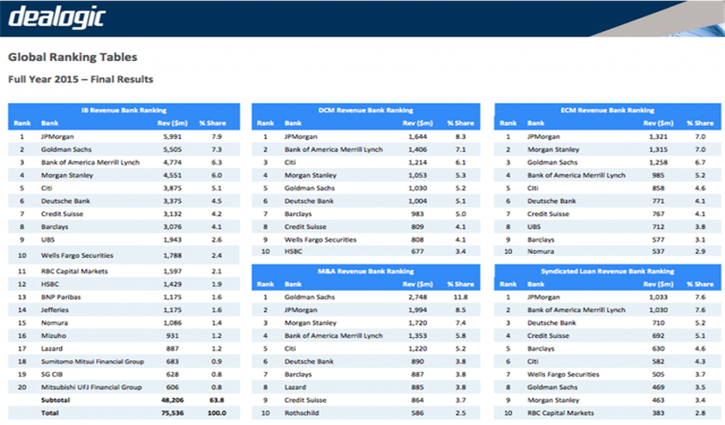Click 'Wells Fargo Securities' in DCM table
Image resolution: width=725 pixels, height=425 pixels.
coord(320,240)
